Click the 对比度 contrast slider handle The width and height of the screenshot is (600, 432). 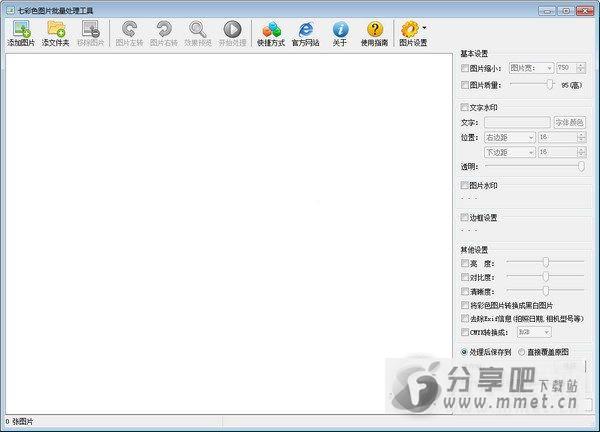pyautogui.click(x=546, y=276)
